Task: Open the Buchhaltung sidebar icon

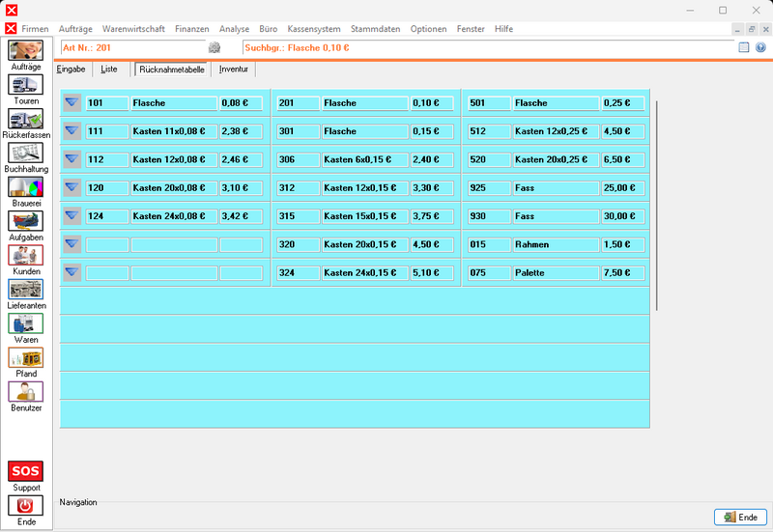Action: (26, 153)
